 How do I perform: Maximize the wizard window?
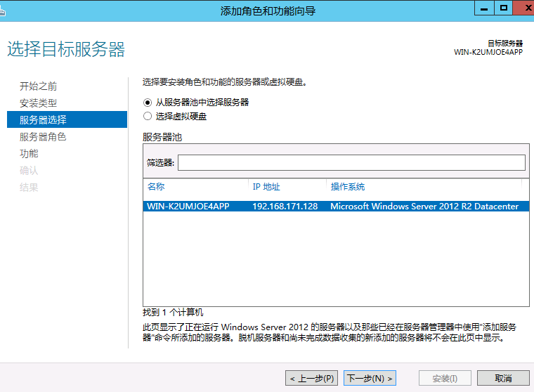(x=503, y=8)
